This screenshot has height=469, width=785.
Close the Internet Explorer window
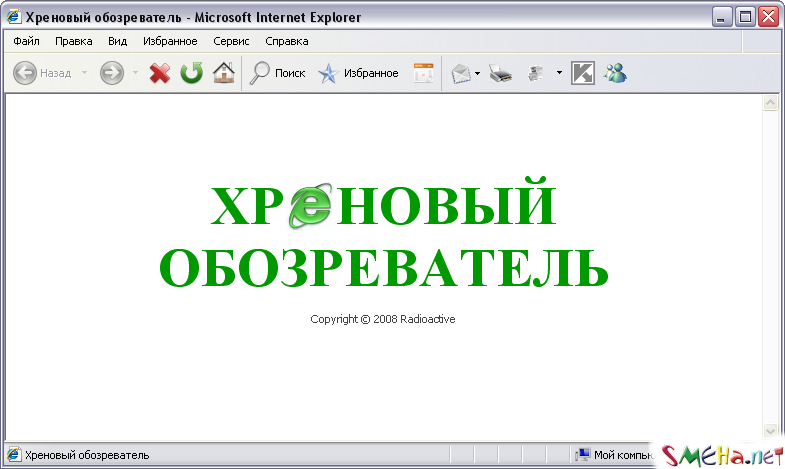pos(768,17)
